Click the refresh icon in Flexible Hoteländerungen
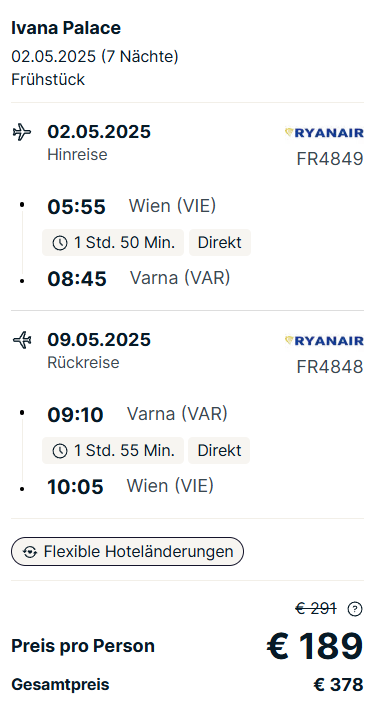Viewport: 378px width, 714px height. coord(30,552)
